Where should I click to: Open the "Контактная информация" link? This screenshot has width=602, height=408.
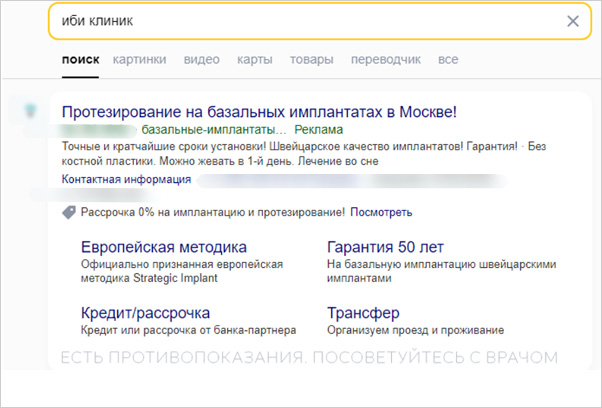126,180
